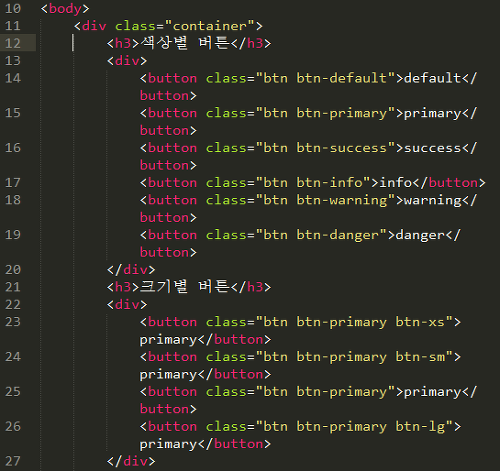Click line number 22 in the gutter
The width and height of the screenshot is (500, 471).
13,304
